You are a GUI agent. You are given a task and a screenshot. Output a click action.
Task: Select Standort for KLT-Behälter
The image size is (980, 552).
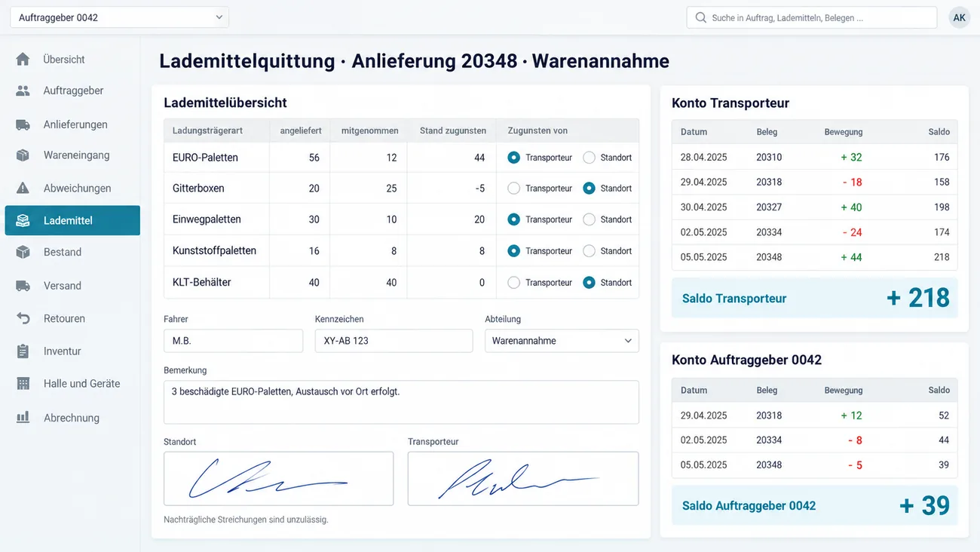(589, 283)
